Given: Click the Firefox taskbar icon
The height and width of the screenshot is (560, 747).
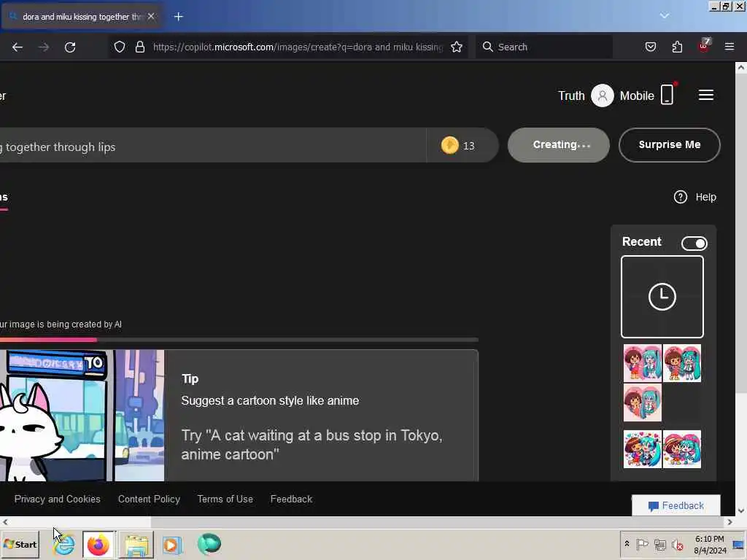Looking at the screenshot, I should click(98, 544).
